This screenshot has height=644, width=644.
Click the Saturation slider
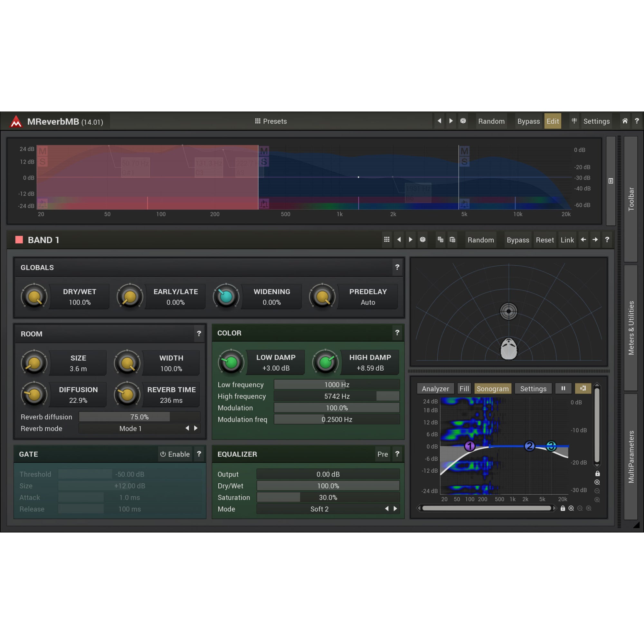pos(328,497)
